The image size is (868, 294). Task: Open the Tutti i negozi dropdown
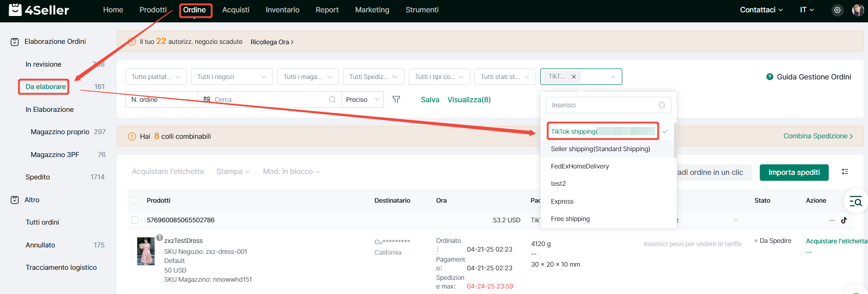(231, 77)
